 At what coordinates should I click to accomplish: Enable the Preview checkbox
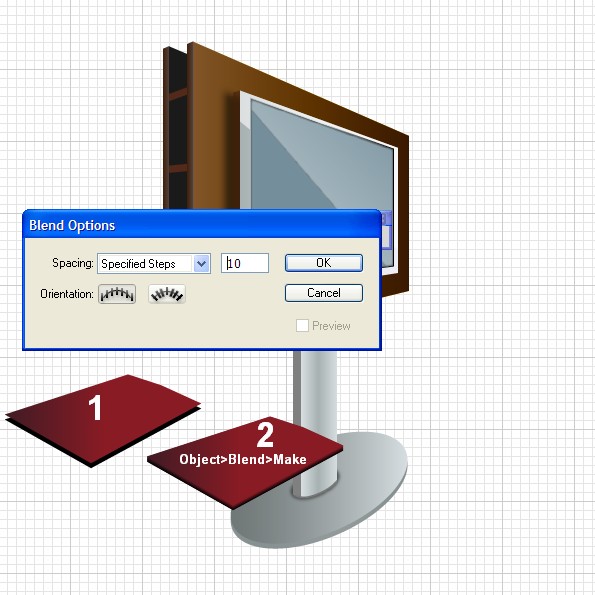tap(302, 326)
